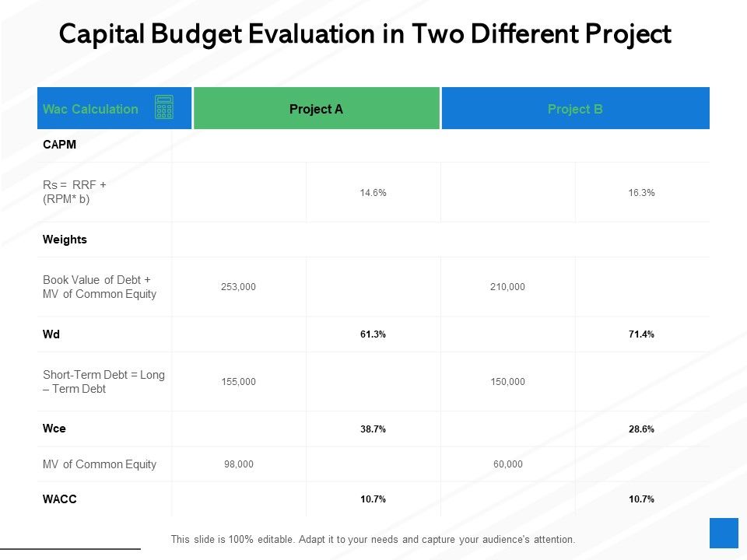Select the 98,000 cell
747x560 pixels.
[239, 464]
